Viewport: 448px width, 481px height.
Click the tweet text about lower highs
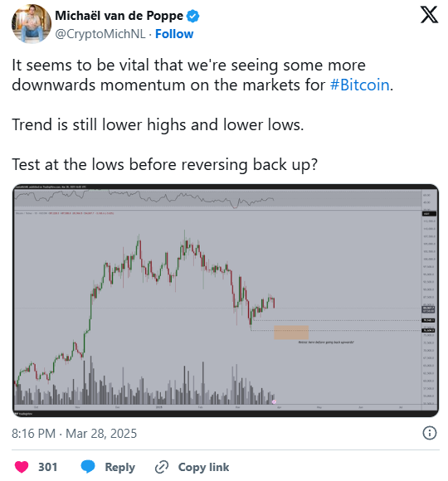tap(158, 125)
